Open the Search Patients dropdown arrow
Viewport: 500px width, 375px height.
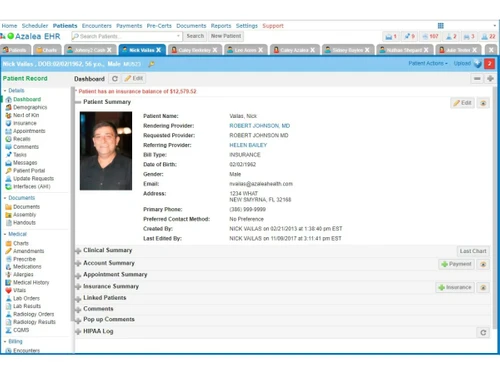pos(178,36)
